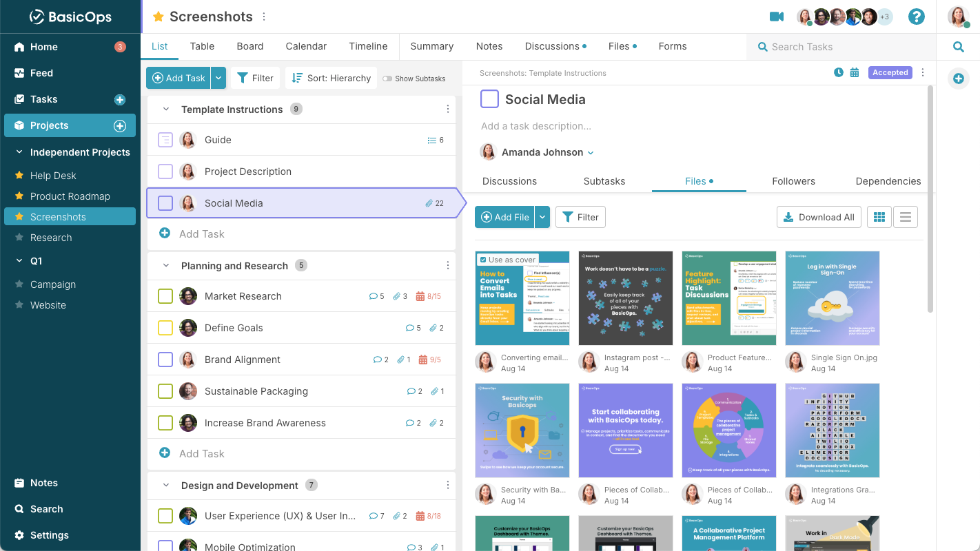Complete Social Media via large detail checkbox
Screen dimensions: 980x551
(489, 99)
